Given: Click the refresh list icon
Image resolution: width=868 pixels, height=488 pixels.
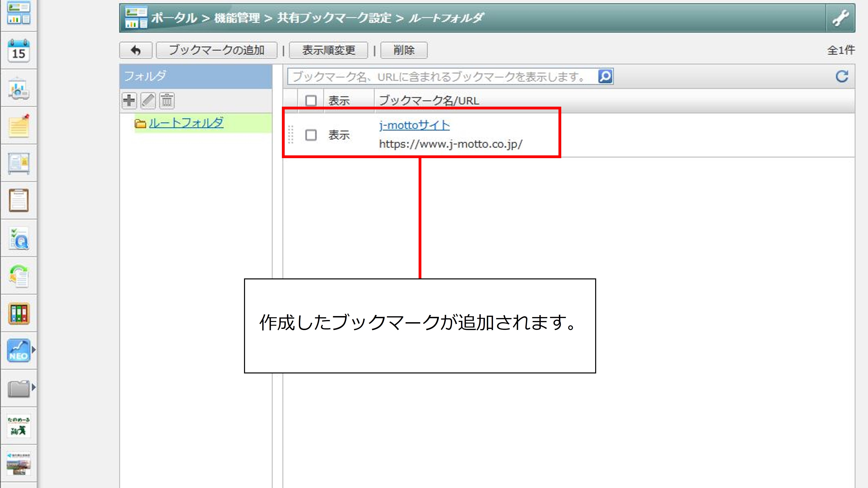Looking at the screenshot, I should (x=841, y=77).
